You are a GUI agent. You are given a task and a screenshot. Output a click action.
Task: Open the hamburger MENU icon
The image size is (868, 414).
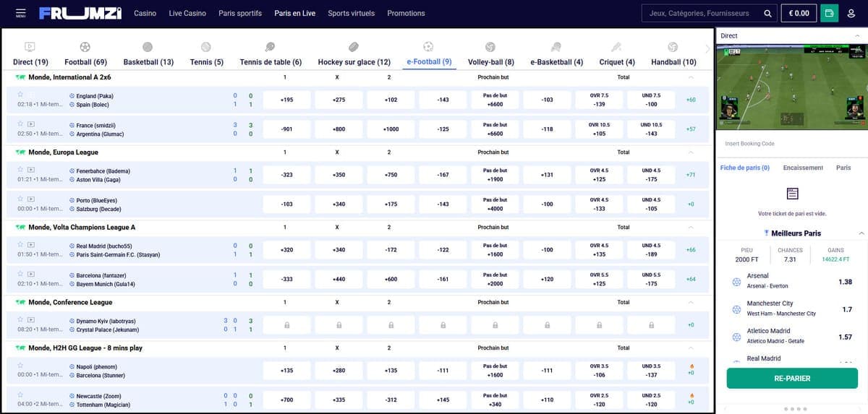coord(20,13)
